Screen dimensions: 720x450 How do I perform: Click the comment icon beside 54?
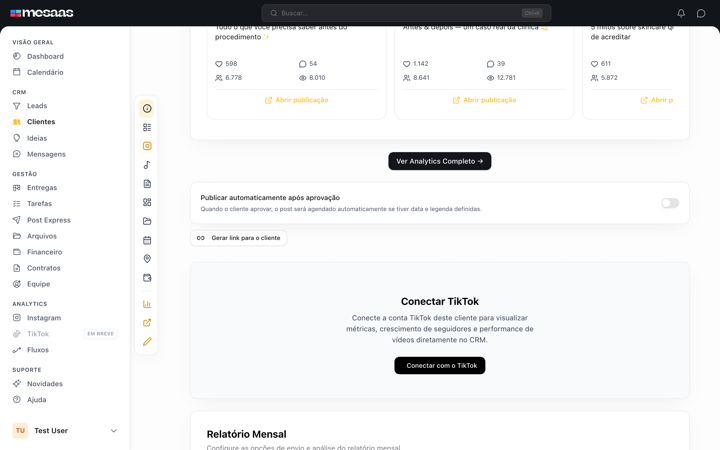click(x=302, y=64)
